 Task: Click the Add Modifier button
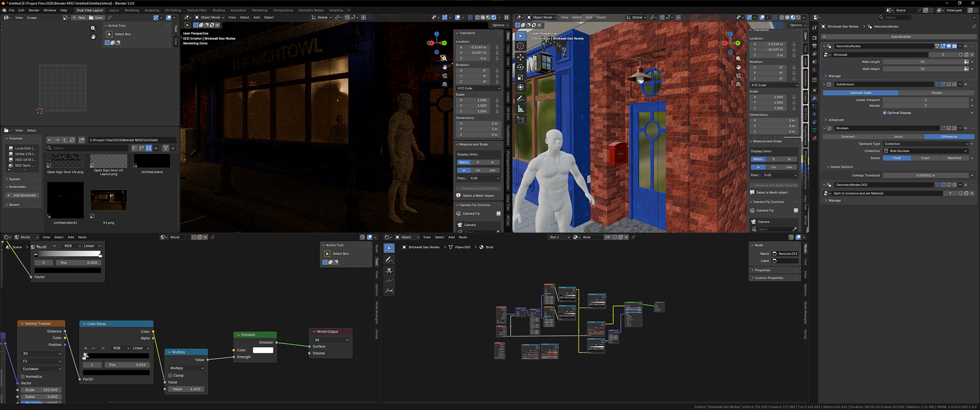pos(901,37)
